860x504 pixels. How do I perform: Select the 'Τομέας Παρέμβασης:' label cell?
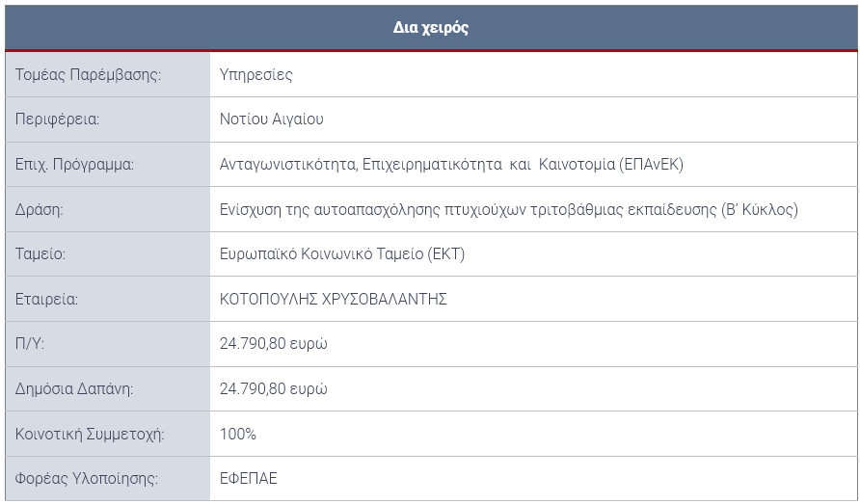(108, 74)
